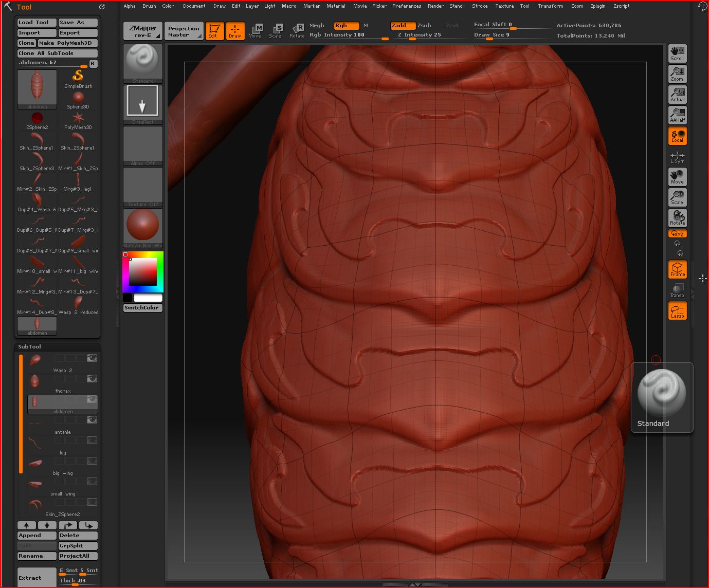Toggle Zadd sculpting mode

(x=403, y=25)
